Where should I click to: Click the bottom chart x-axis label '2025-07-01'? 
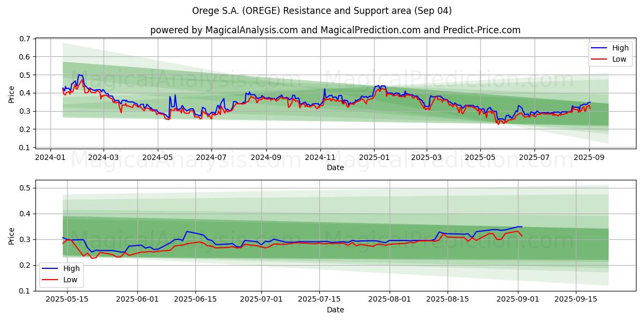click(261, 300)
